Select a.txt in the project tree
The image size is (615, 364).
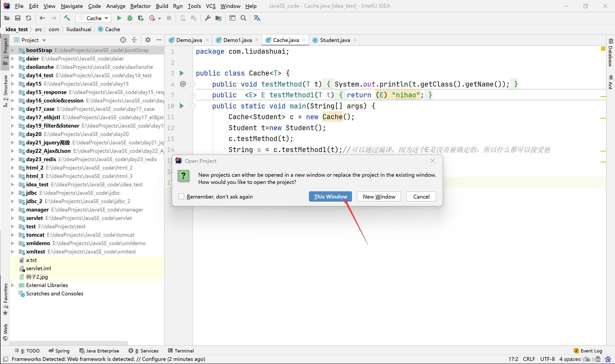[31, 260]
